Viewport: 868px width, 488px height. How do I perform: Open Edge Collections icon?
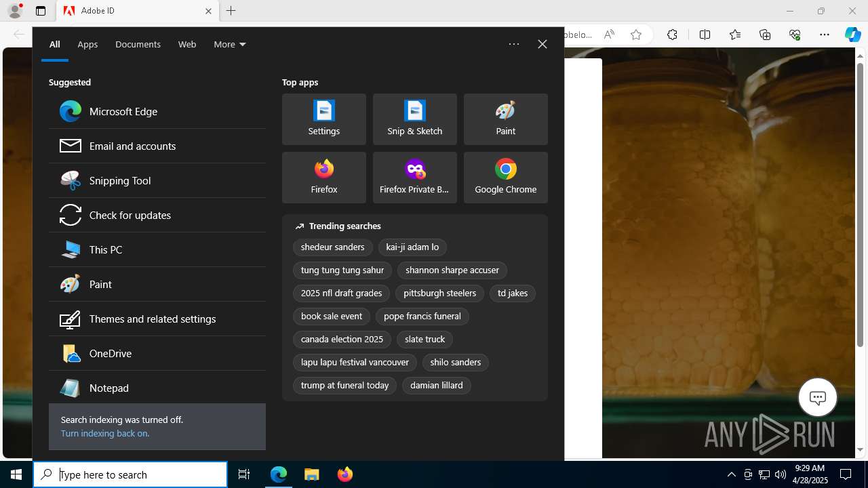(x=765, y=35)
